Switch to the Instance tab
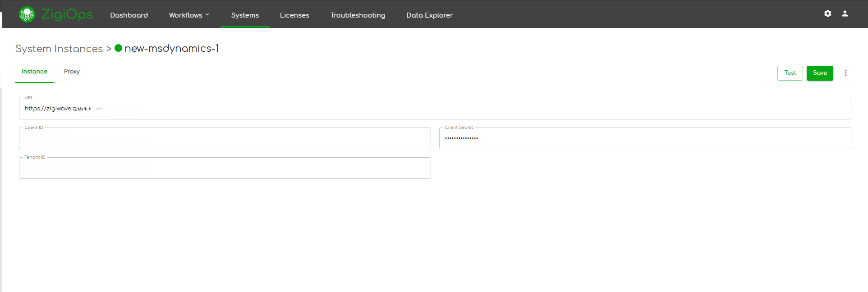Viewport: 868px width, 292px height. click(34, 72)
